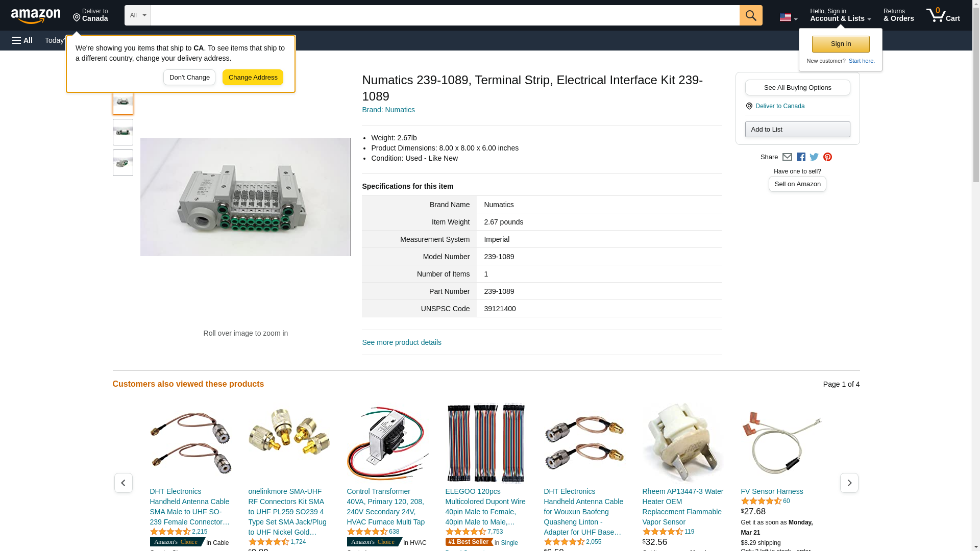
Task: Open the All hamburger menu
Action: (x=22, y=40)
